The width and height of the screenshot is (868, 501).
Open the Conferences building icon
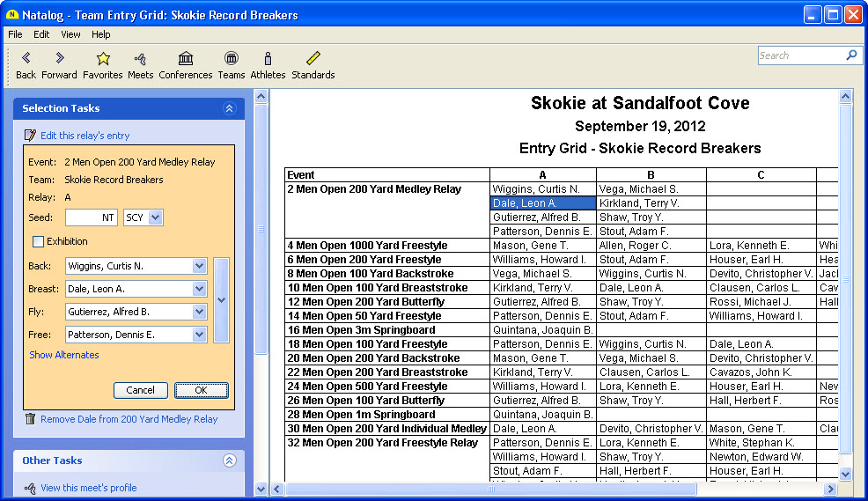pos(185,59)
